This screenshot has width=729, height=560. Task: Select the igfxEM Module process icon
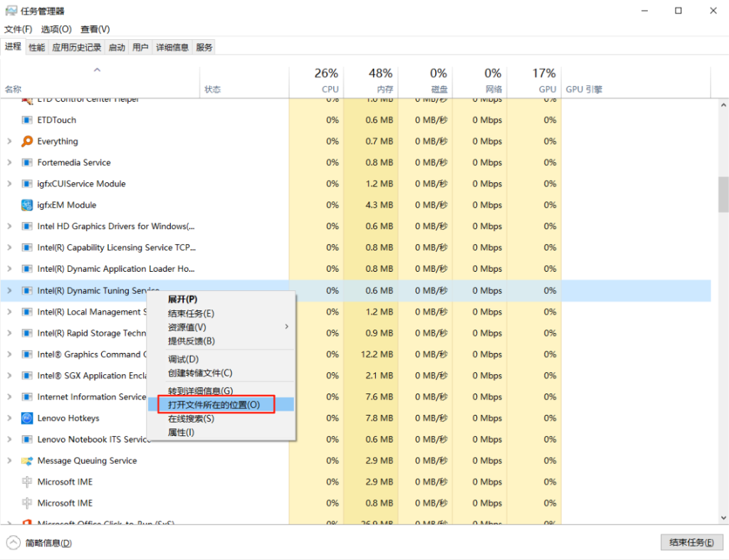coord(27,206)
